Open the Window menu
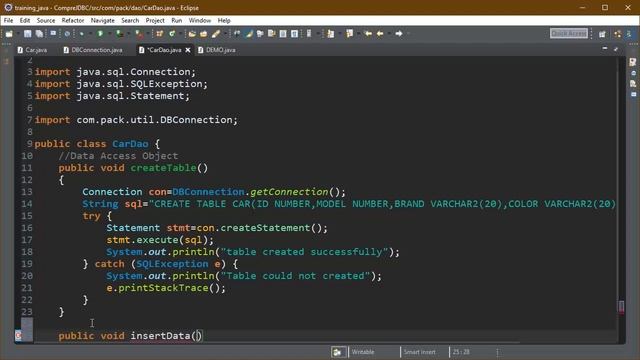This screenshot has width=640, height=360. 200,20
